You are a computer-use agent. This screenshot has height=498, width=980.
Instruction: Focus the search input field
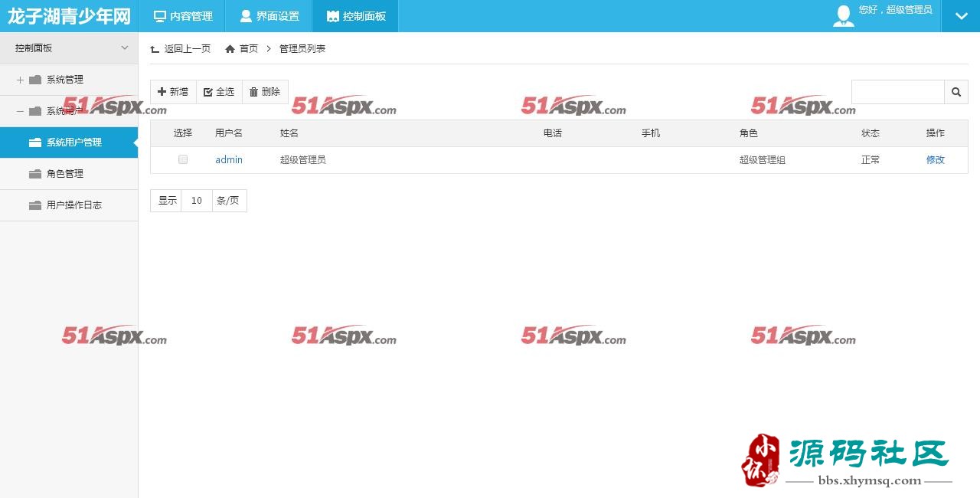898,92
